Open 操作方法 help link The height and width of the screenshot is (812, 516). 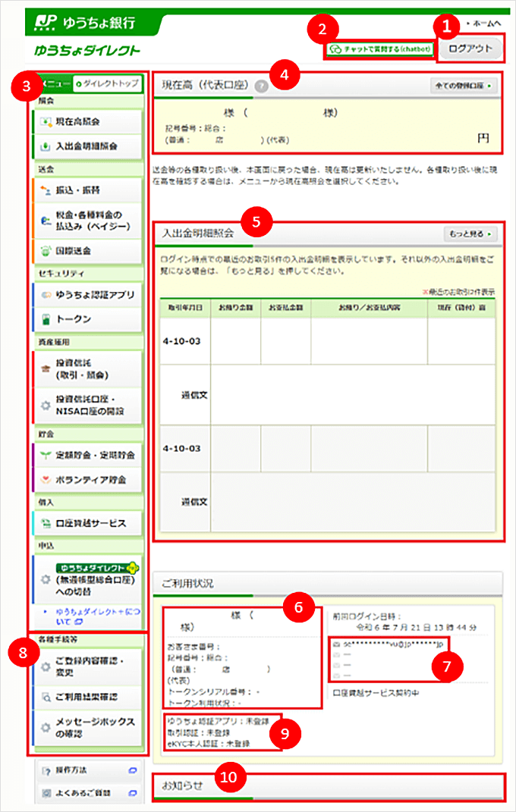pos(88,770)
